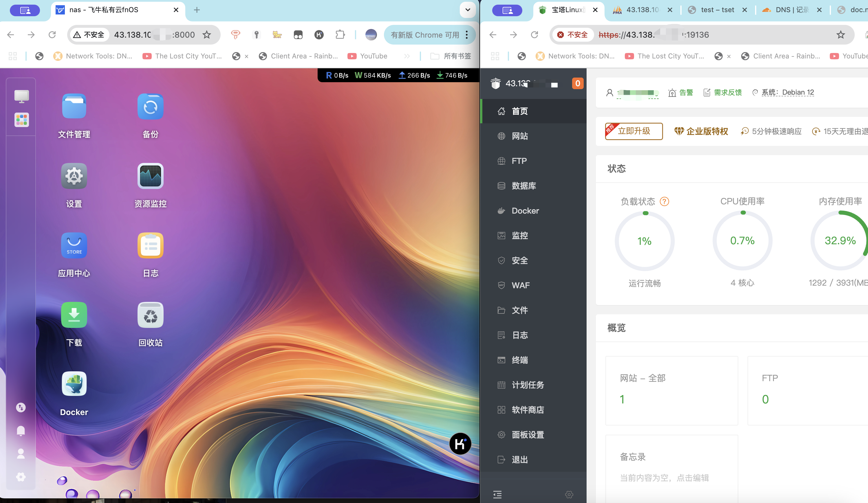This screenshot has height=503, width=868.
Task: Click the notification bell in fnOS sidebar
Action: 21,430
